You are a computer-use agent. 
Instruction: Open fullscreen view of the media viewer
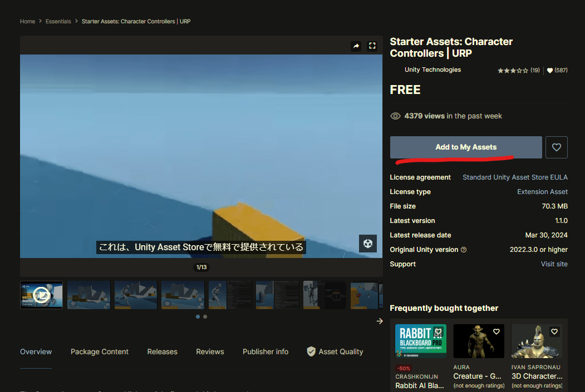[x=372, y=46]
